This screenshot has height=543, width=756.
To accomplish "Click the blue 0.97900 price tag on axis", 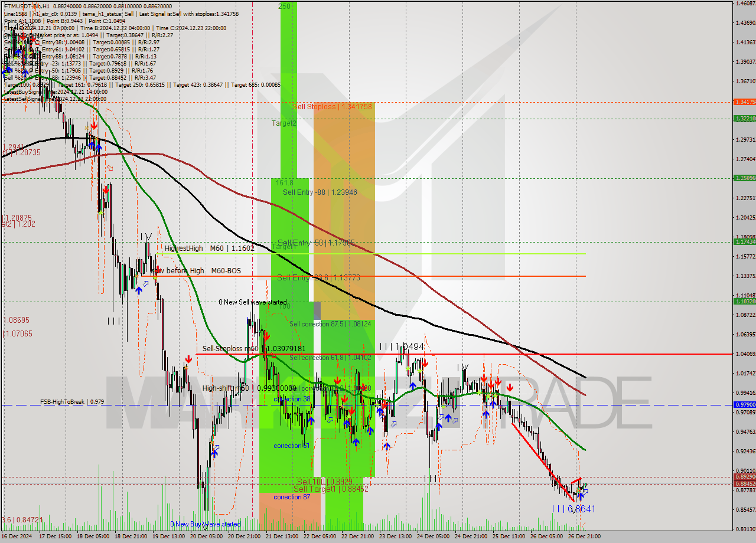I will tap(745, 404).
